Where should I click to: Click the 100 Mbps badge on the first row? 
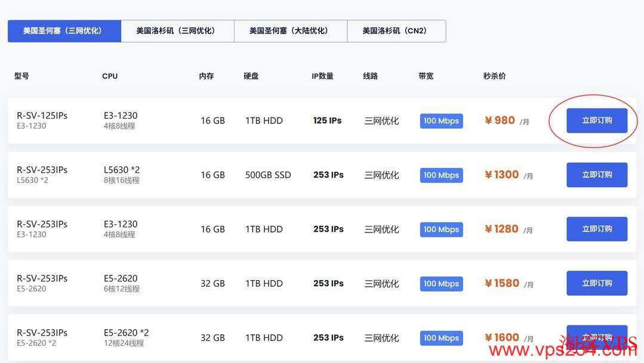click(441, 120)
